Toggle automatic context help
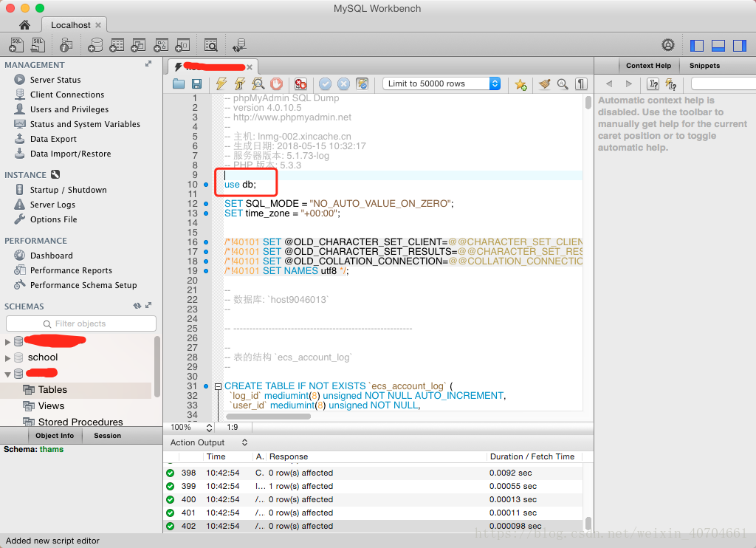 [x=671, y=84]
